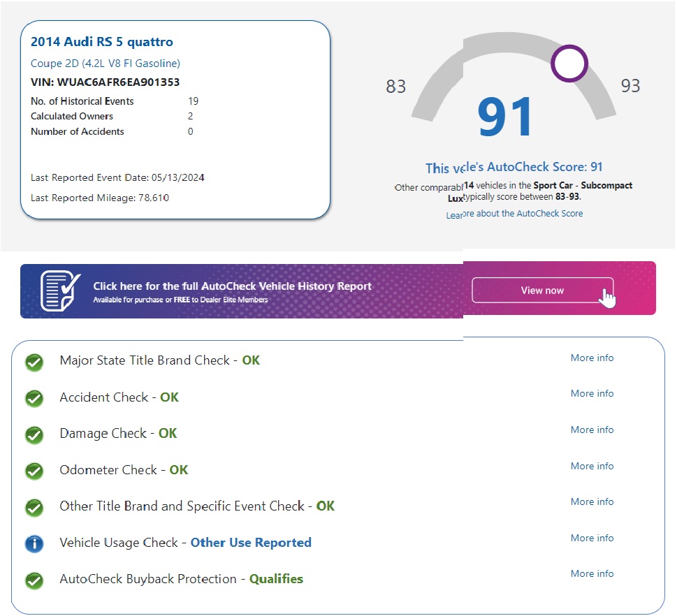This screenshot has height=616, width=677.
Task: Click Other Title Brand and Specific Event Check text
Action: coord(197,506)
